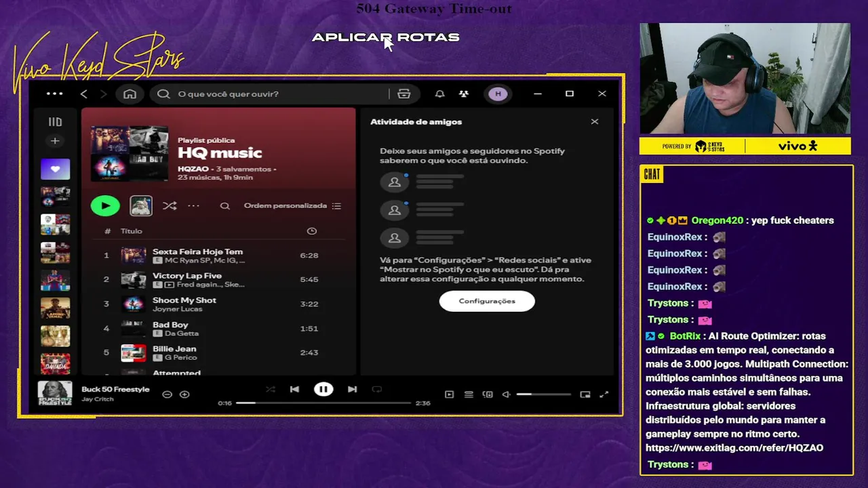Click the search magnifier icon in top bar
The image size is (868, 488).
(163, 94)
